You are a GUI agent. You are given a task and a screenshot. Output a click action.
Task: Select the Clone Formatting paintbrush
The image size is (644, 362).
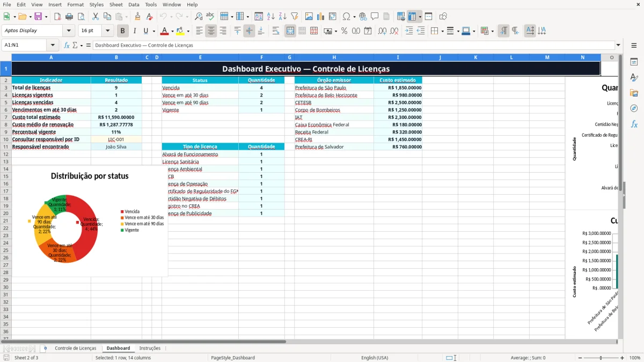[137, 17]
